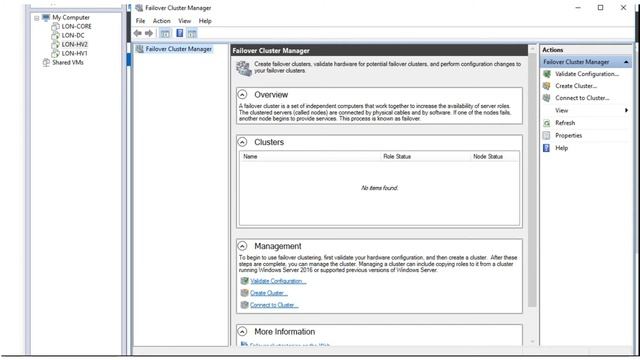Collapse the Failover Cluster Manager actions group
The image size is (640, 360).
coord(626,62)
